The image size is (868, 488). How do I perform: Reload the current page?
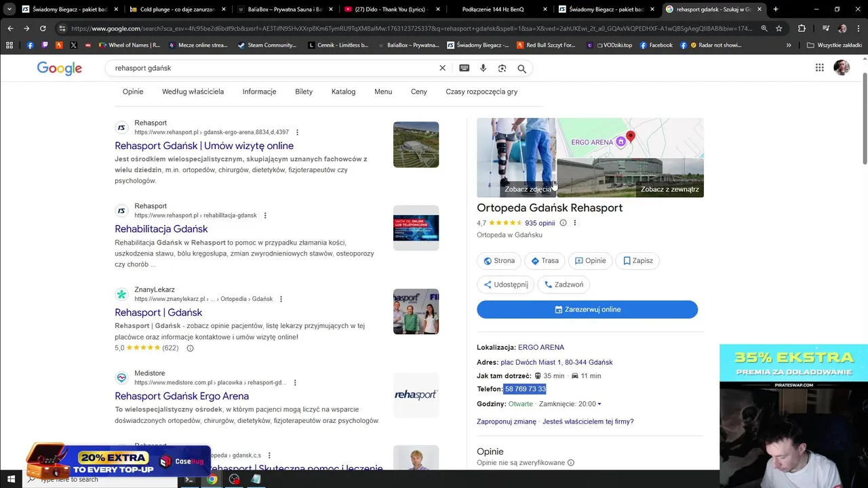(x=43, y=28)
